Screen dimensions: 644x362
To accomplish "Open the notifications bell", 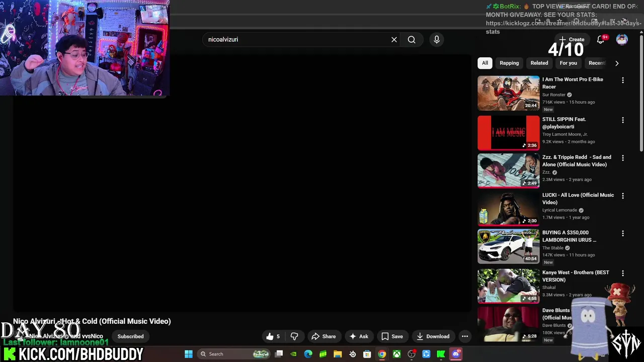I will tap(601, 39).
